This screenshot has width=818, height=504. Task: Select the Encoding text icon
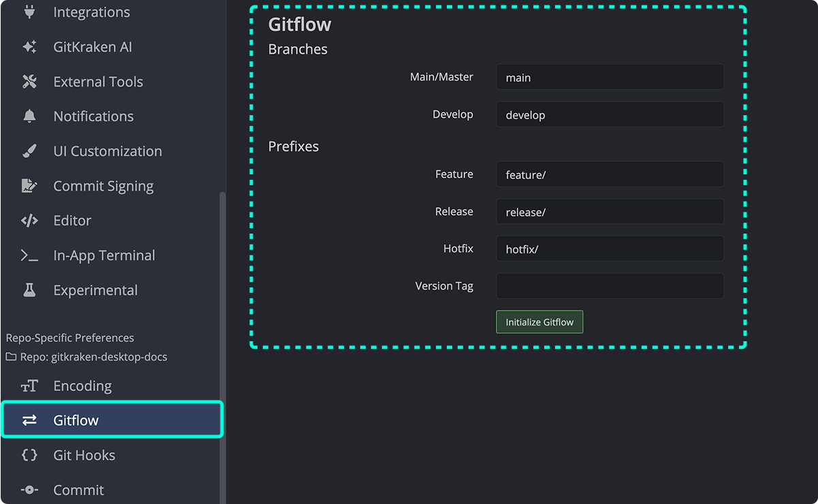[29, 385]
